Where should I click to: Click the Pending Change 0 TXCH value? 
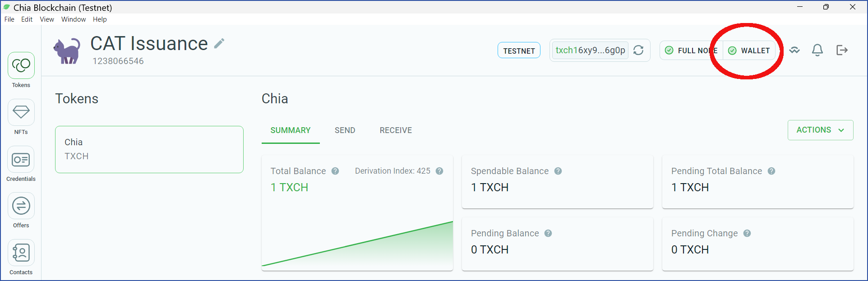click(690, 250)
